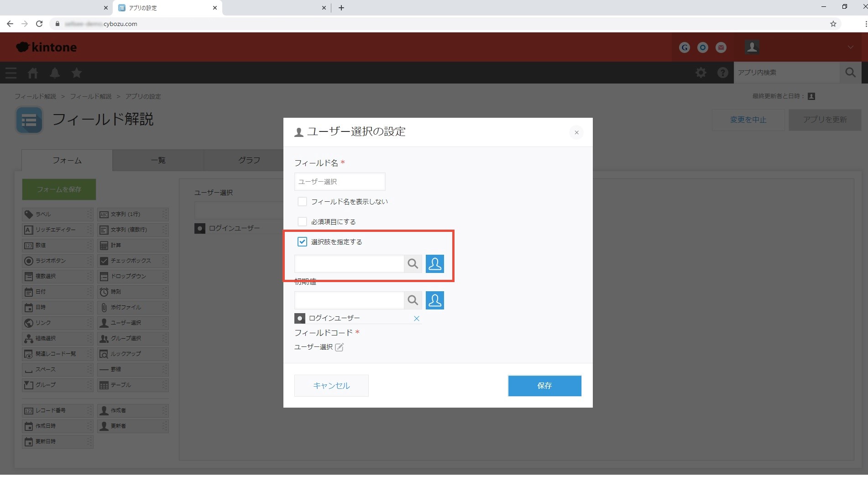The image size is (868, 477).
Task: Click the フォームを保存 button
Action: (x=59, y=189)
